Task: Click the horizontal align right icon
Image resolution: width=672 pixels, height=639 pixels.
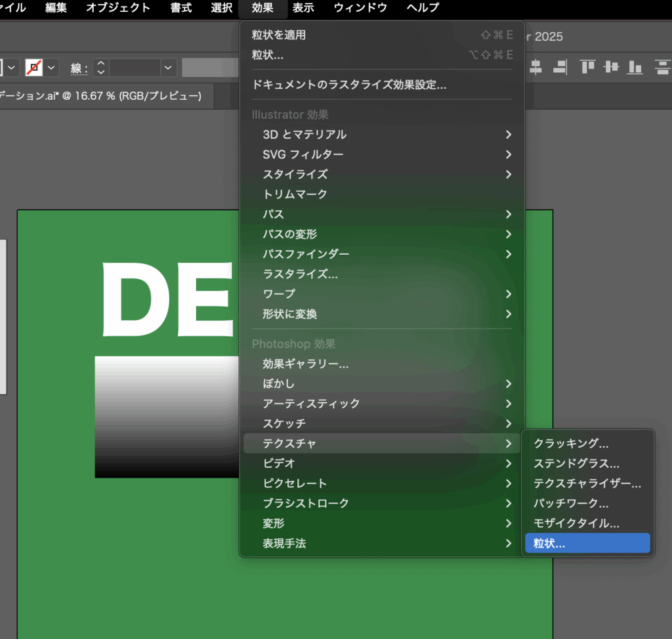Action: 559,67
